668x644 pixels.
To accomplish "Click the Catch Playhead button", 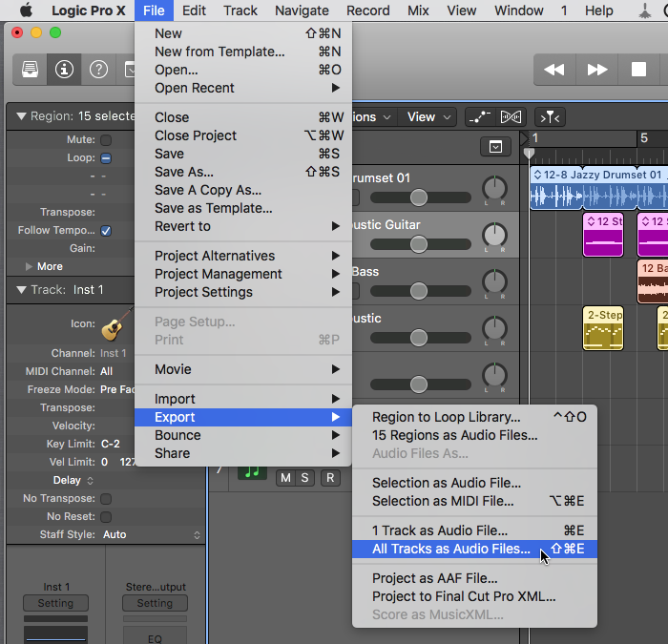I will pyautogui.click(x=550, y=116).
